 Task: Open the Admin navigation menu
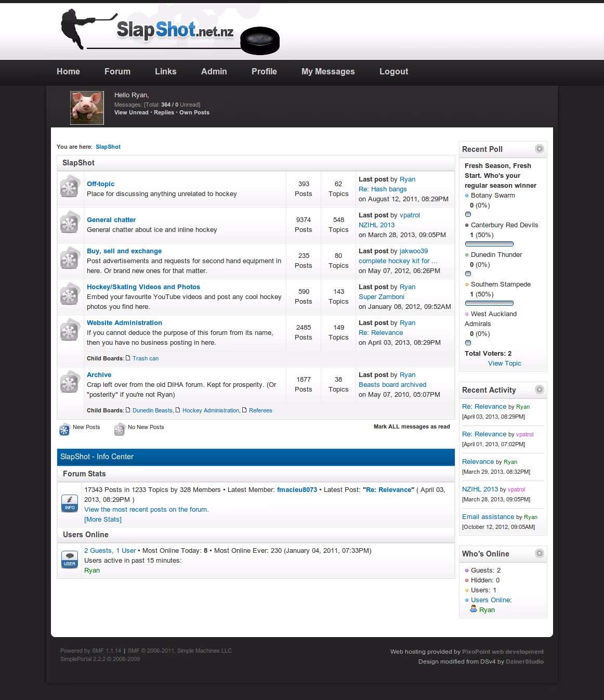pos(214,72)
